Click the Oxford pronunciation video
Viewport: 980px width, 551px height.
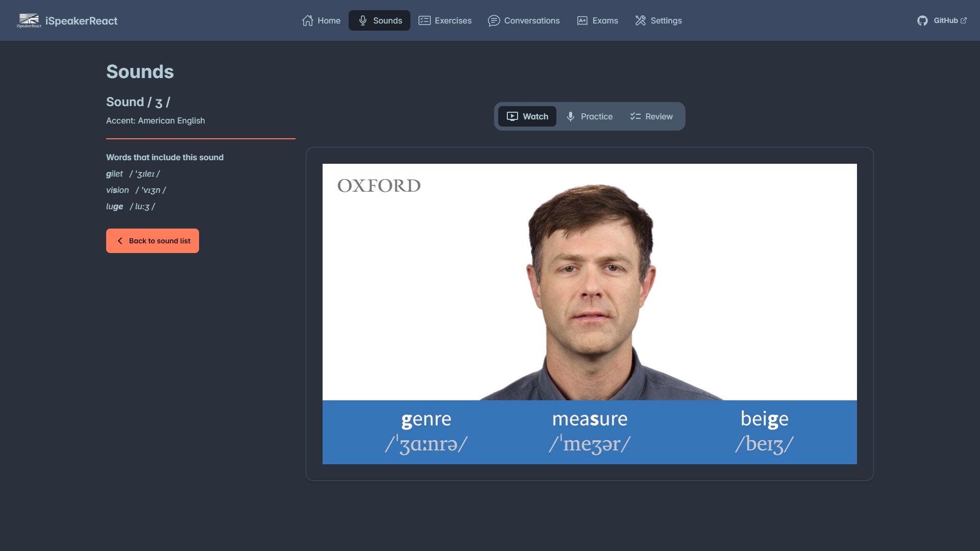point(590,313)
